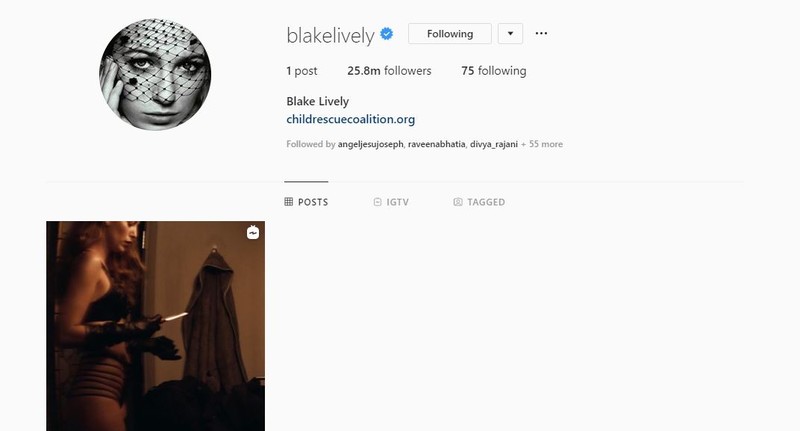Click the IGTV badge icon on the post thumbnail
The image size is (800, 431).
[253, 233]
